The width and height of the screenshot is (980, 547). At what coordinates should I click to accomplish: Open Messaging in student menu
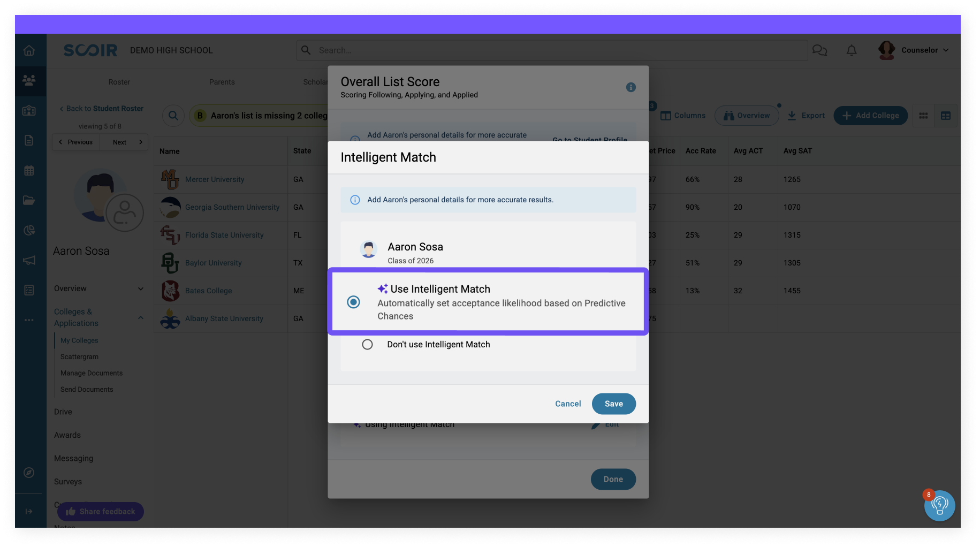pos(74,459)
